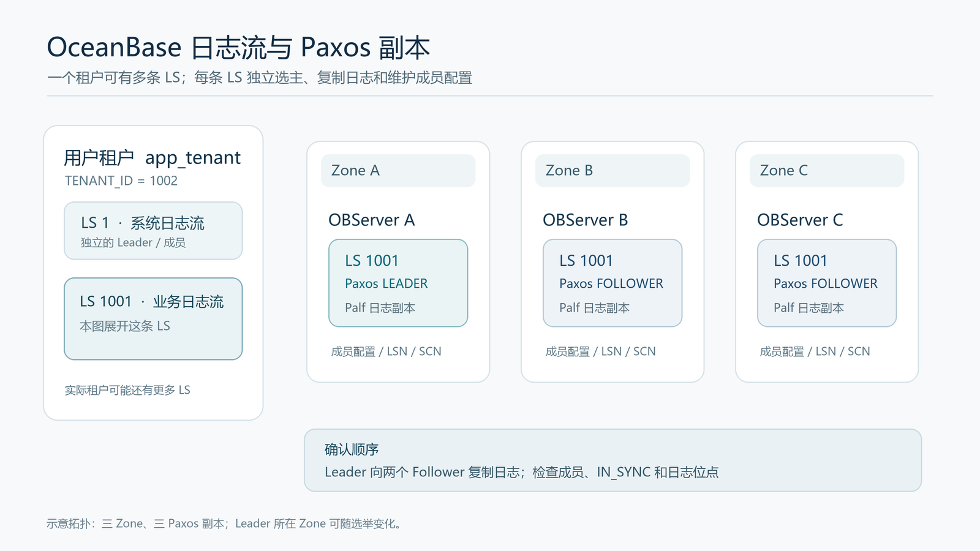Click the "确认顺序" heading
980x551 pixels.
coord(352,449)
